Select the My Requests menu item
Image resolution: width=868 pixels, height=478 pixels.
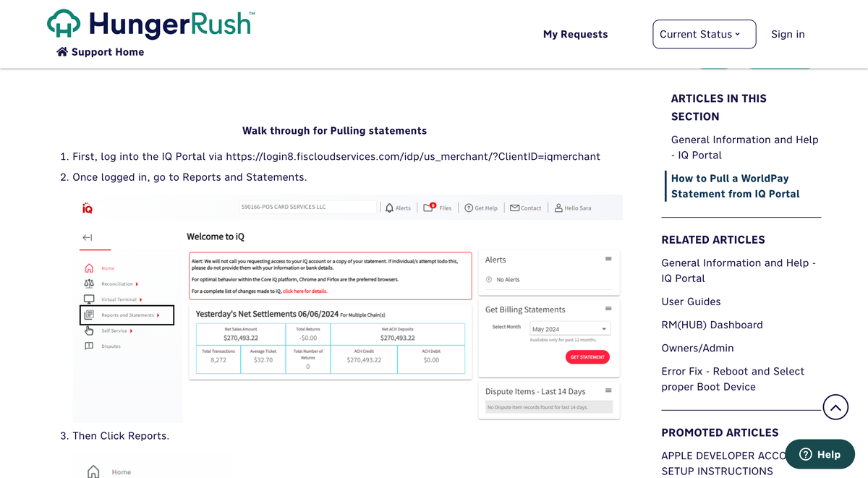tap(575, 34)
